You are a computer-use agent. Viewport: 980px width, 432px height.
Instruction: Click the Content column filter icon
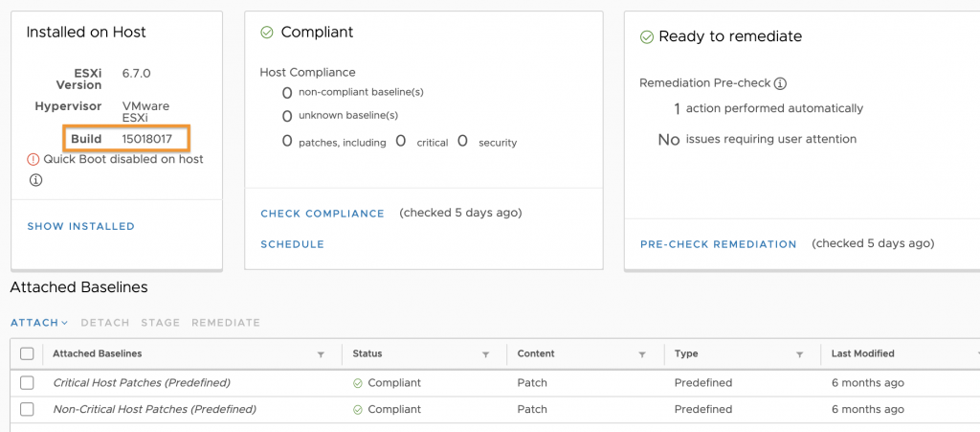642,354
